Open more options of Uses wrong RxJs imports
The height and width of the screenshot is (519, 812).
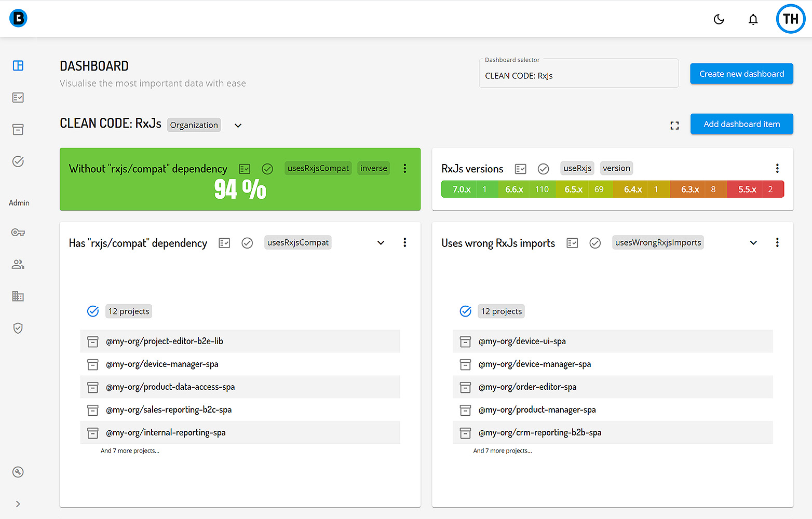777,242
